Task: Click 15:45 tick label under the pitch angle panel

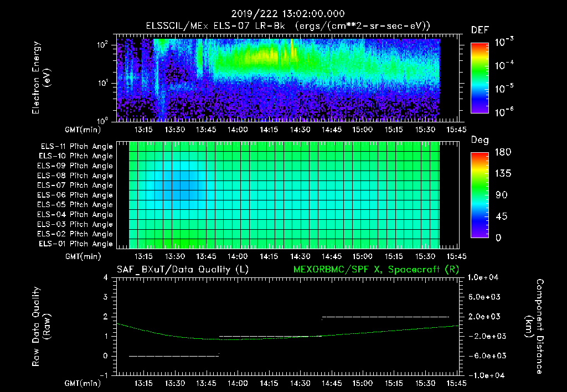Action: [x=457, y=256]
